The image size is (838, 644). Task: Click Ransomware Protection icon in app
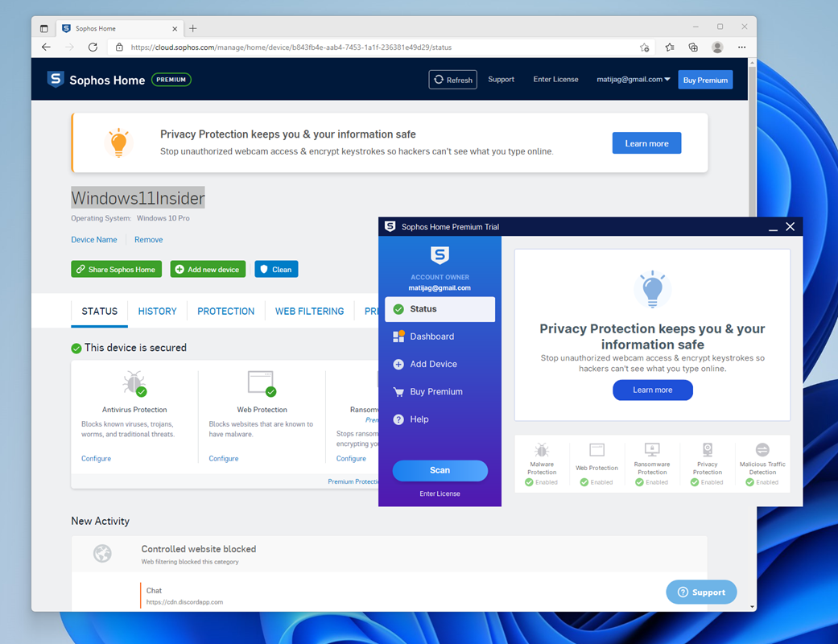pyautogui.click(x=652, y=450)
